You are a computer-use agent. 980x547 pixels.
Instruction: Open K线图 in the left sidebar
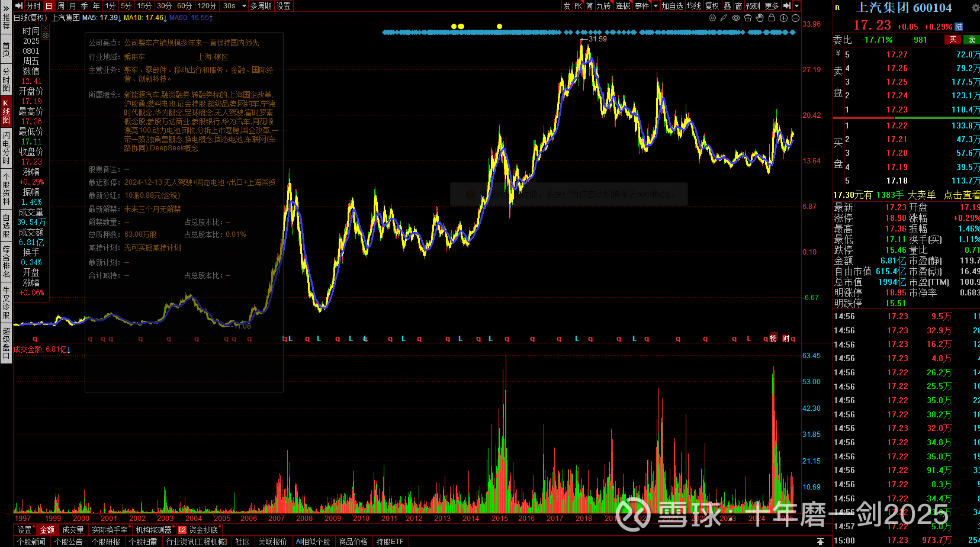point(6,112)
